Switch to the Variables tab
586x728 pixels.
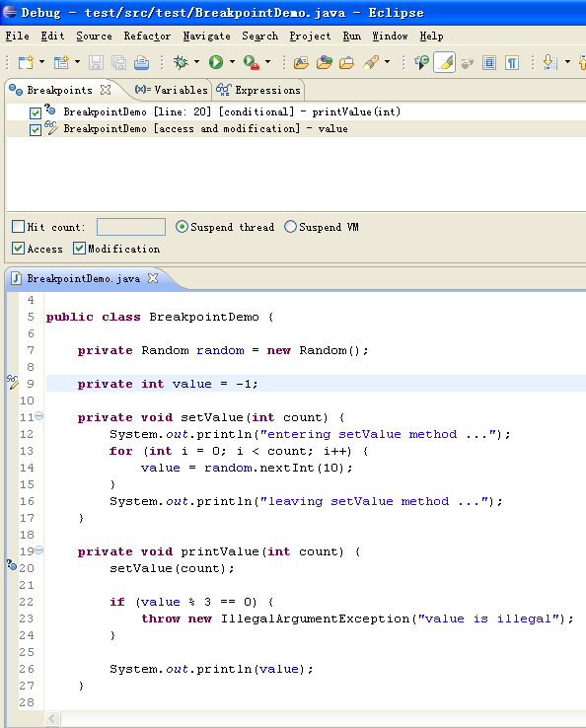[x=171, y=90]
